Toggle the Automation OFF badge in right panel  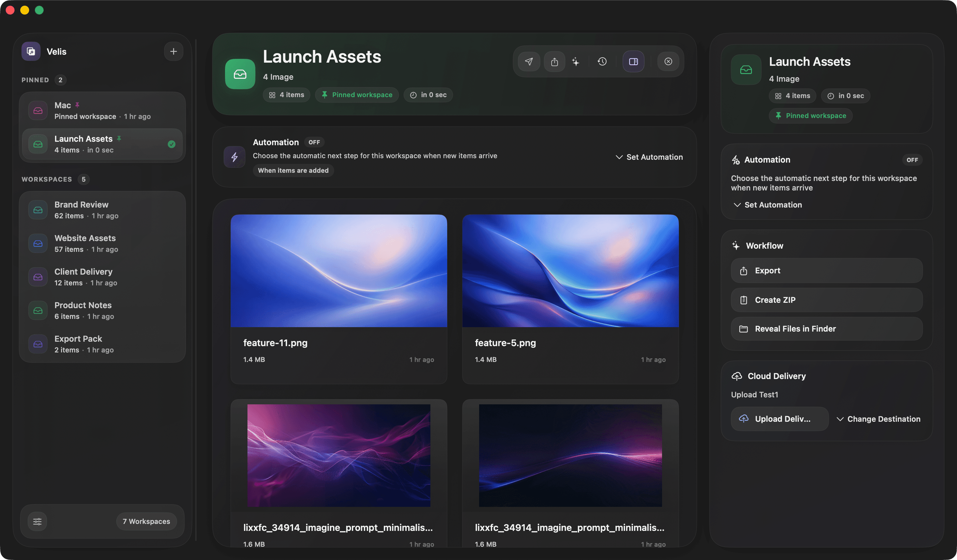point(912,160)
